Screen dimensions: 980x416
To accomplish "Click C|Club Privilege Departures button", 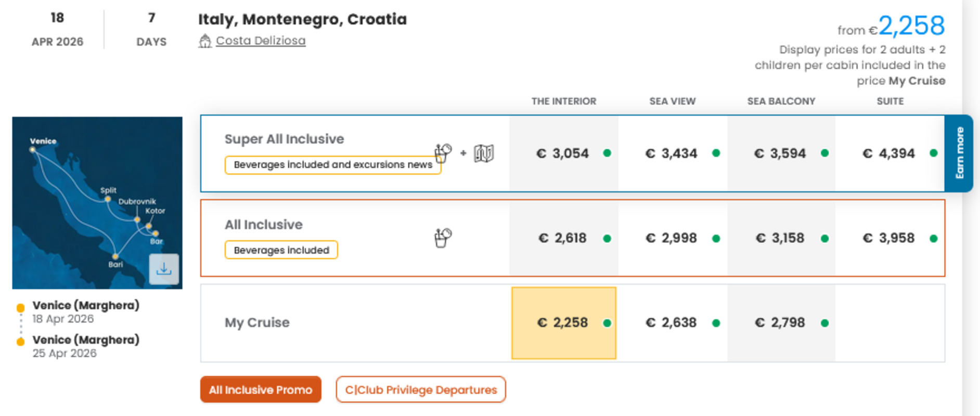I will tap(420, 389).
